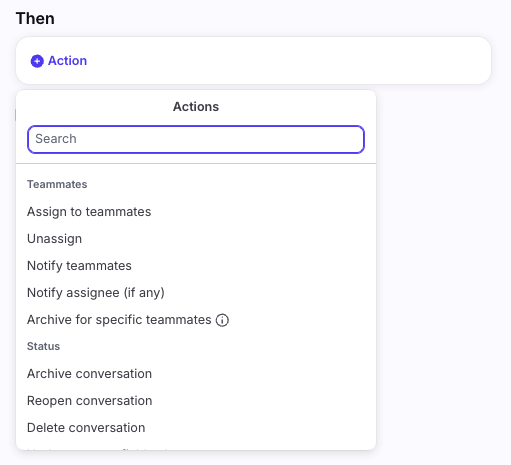
Task: Click the Actions dropdown title
Action: coord(196,107)
